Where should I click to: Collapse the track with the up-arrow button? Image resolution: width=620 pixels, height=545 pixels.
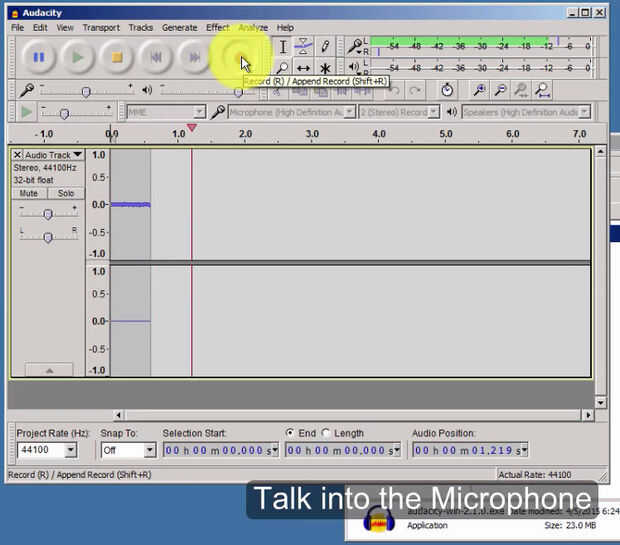click(49, 370)
